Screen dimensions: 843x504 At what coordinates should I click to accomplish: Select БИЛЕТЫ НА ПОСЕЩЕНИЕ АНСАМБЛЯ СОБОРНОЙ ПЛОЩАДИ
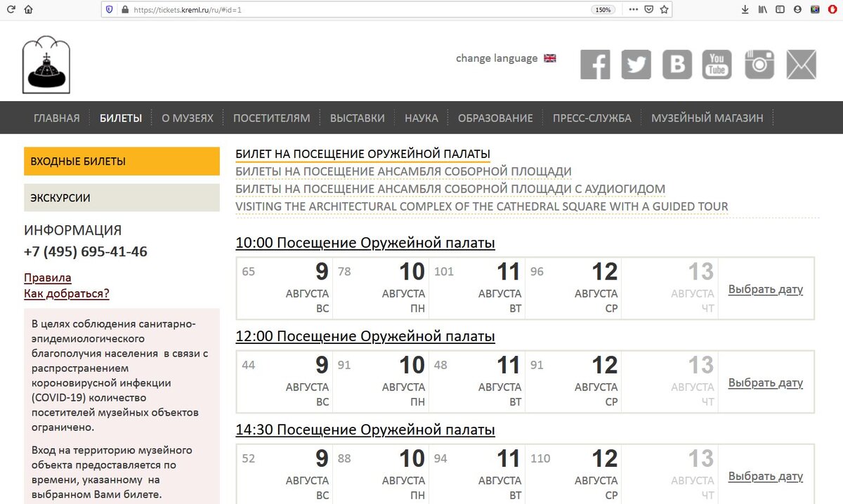[x=403, y=171]
